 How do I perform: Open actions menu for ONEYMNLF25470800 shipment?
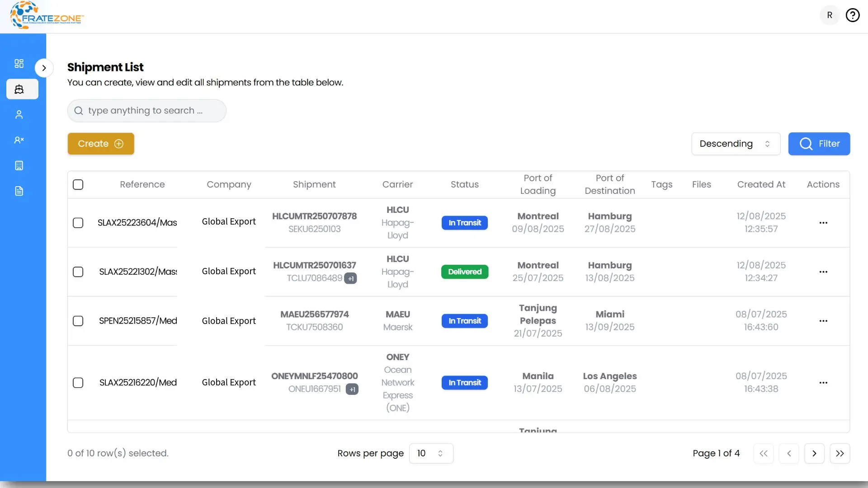[x=823, y=383]
